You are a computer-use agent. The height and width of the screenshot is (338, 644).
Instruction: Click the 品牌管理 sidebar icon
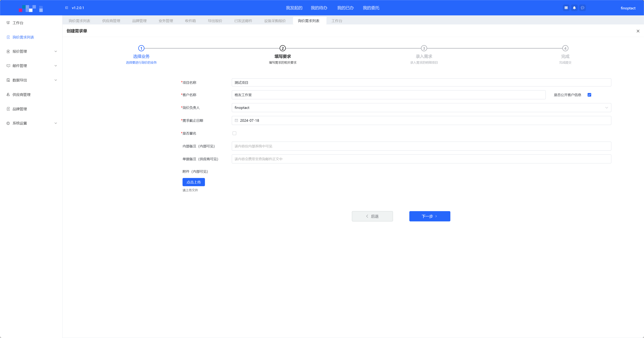click(8, 109)
